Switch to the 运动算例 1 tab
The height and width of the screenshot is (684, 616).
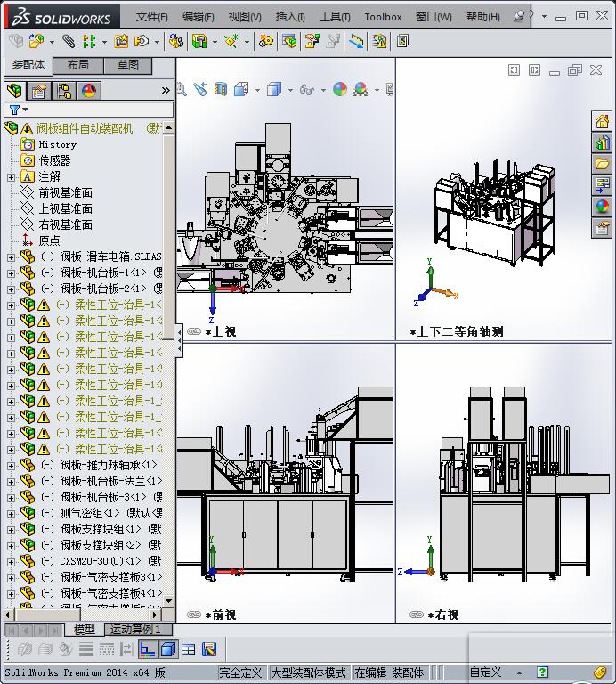tap(139, 630)
